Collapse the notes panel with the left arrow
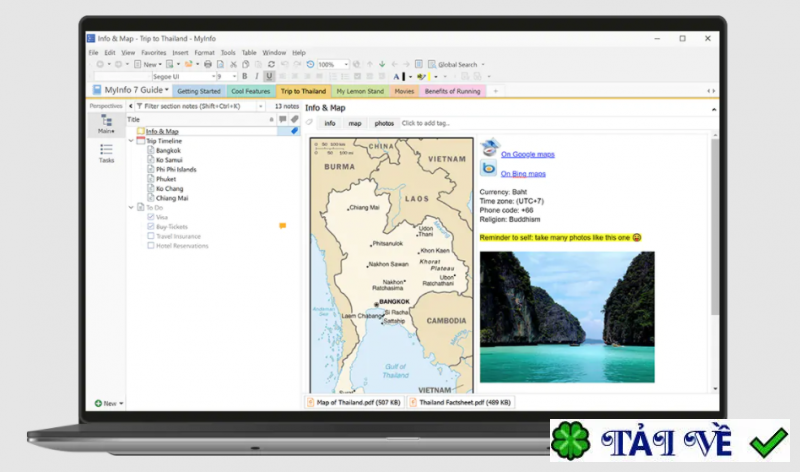 (x=131, y=106)
